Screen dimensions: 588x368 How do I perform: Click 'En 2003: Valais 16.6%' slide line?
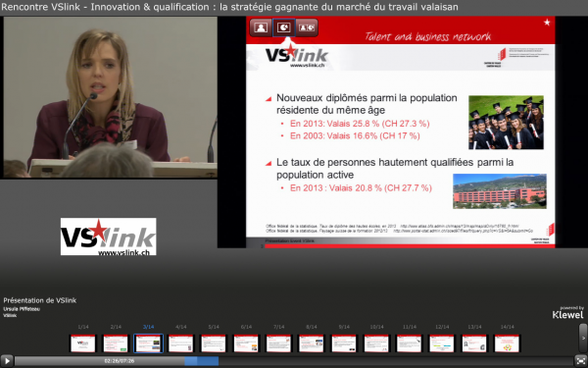pos(355,136)
